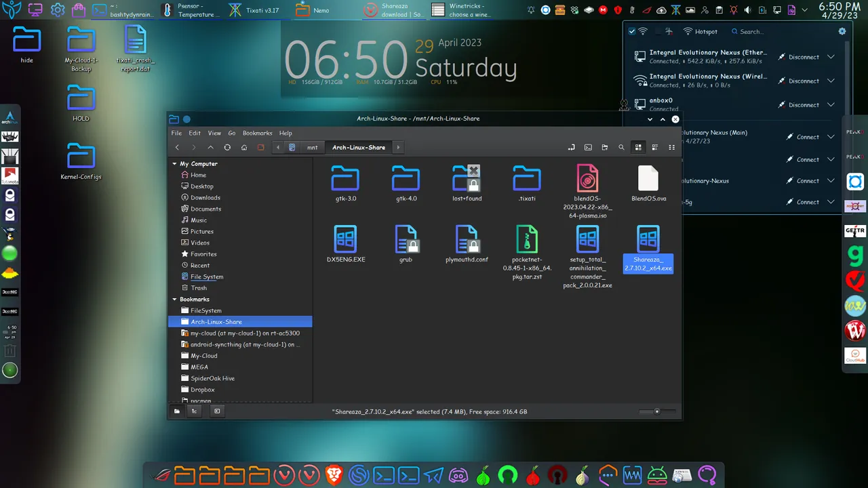Go to Home folder via toolbar
Viewport: 868px width, 488px height.
coord(244,147)
